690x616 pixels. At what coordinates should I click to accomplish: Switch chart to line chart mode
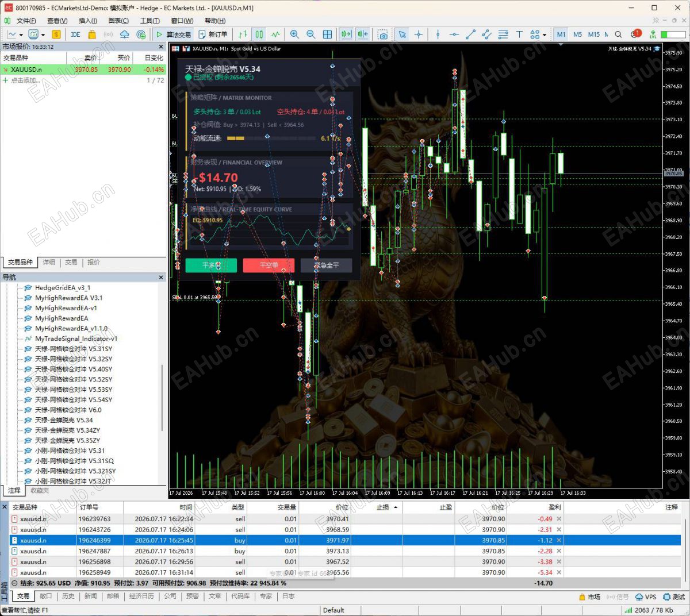[276, 34]
